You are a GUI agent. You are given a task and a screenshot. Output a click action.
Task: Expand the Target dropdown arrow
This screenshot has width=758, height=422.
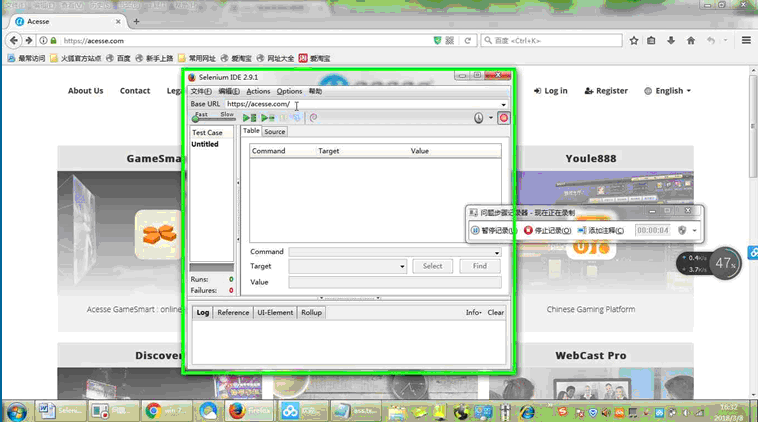402,266
